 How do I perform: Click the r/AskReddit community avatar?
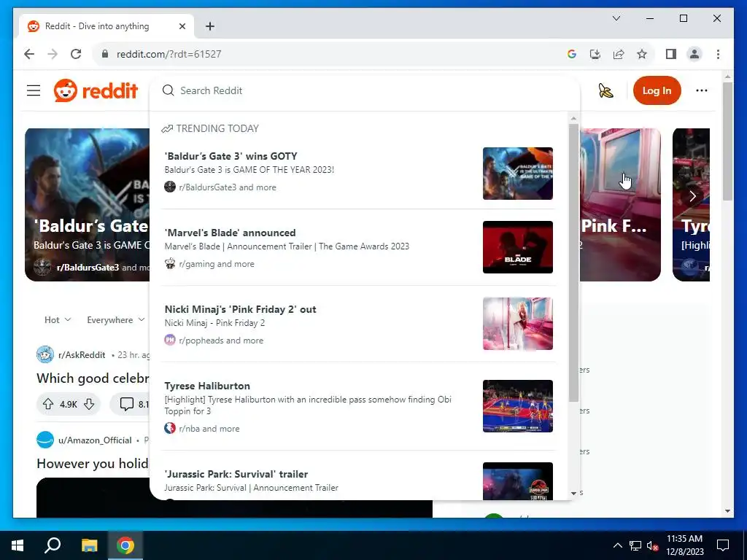pyautogui.click(x=45, y=355)
